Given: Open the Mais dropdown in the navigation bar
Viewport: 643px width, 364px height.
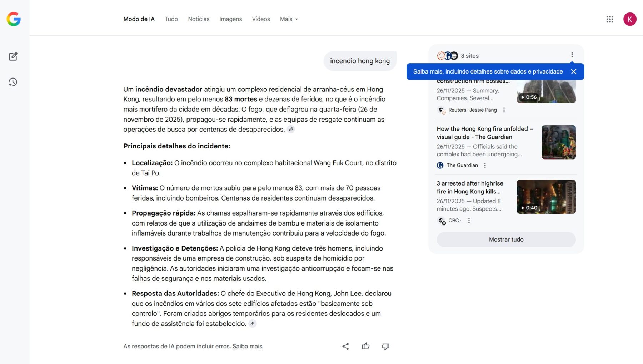Looking at the screenshot, I should pos(289,19).
